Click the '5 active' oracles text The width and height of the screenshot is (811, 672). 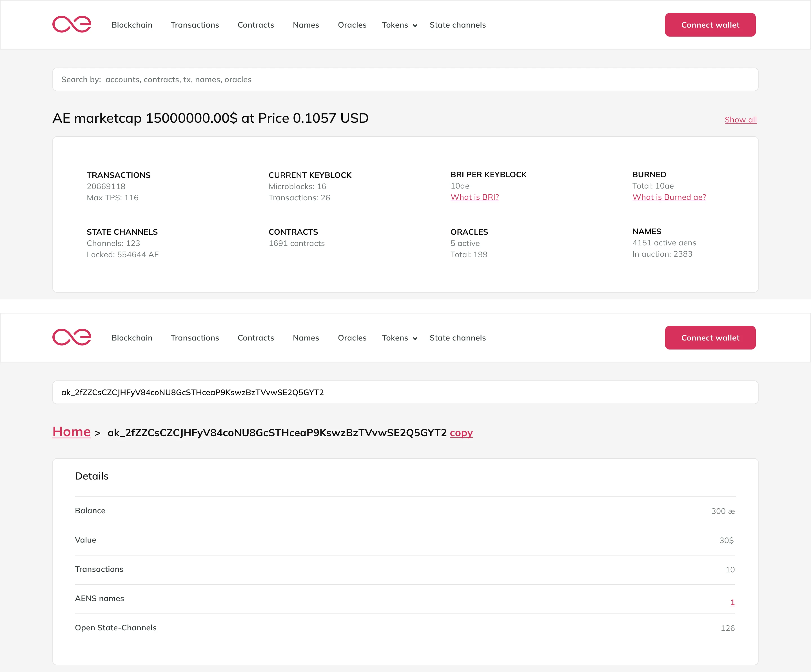click(x=465, y=243)
